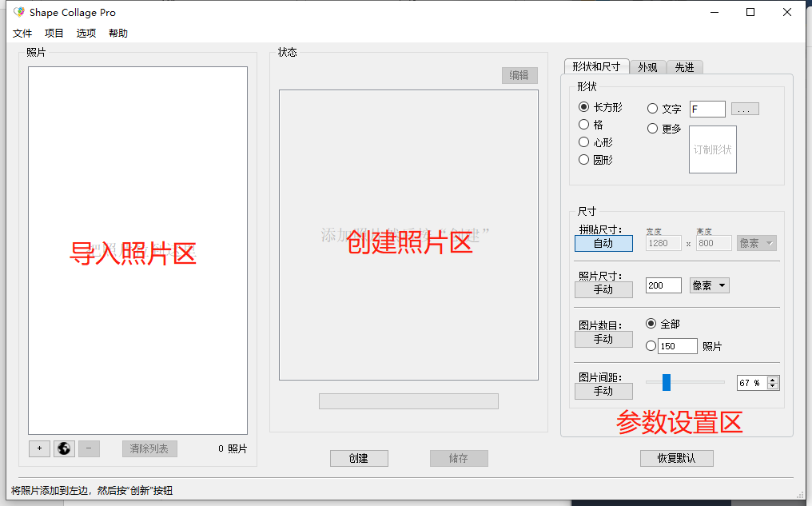
Task: Click the collage width 1280 field
Action: (x=663, y=243)
